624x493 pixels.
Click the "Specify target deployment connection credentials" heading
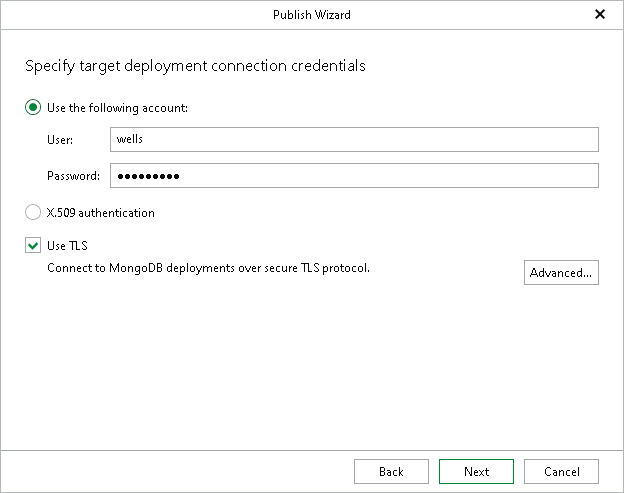[x=195, y=67]
